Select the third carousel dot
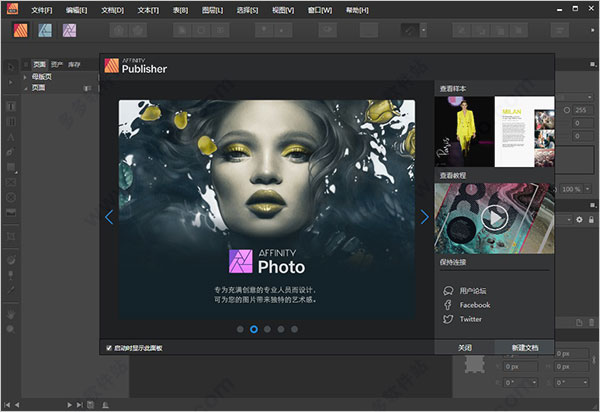 tap(267, 329)
